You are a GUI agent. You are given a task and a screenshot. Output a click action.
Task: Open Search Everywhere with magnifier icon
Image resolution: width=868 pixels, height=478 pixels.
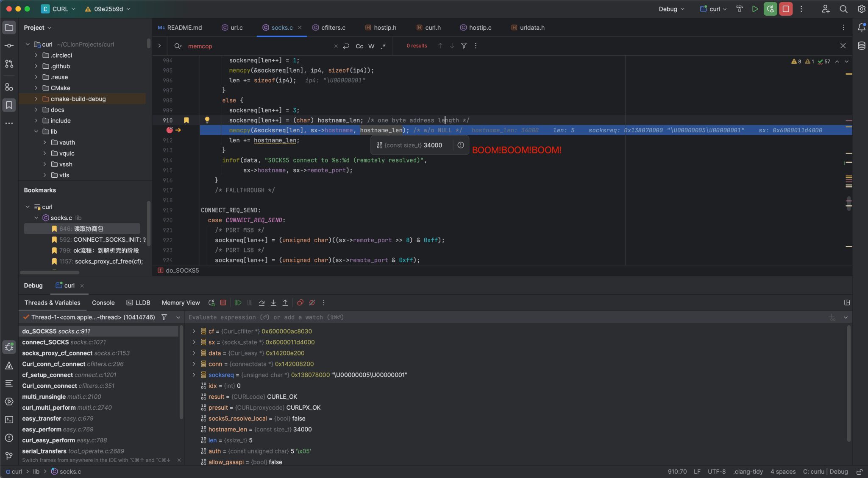[x=843, y=8]
